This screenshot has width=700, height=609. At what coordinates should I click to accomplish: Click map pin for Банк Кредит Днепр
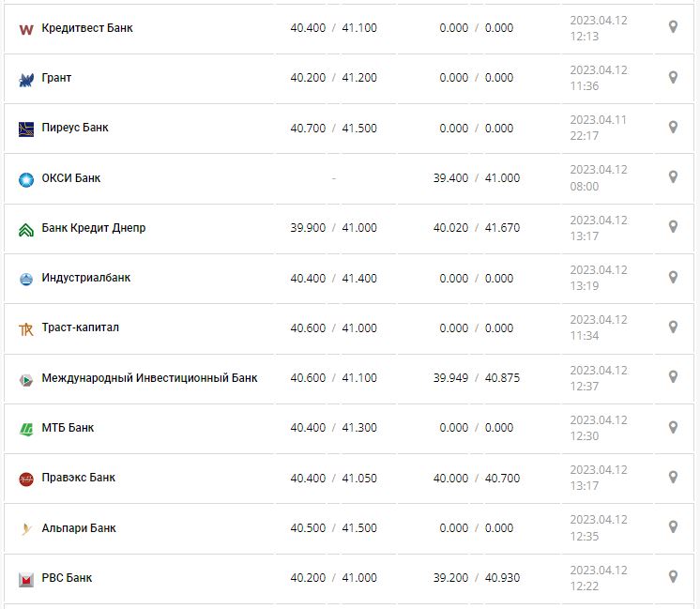tap(673, 227)
